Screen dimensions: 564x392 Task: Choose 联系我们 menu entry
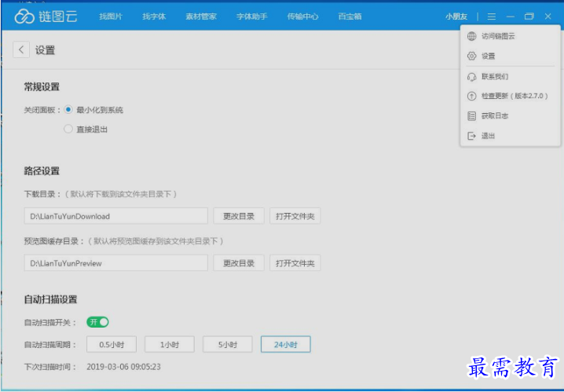(510, 77)
